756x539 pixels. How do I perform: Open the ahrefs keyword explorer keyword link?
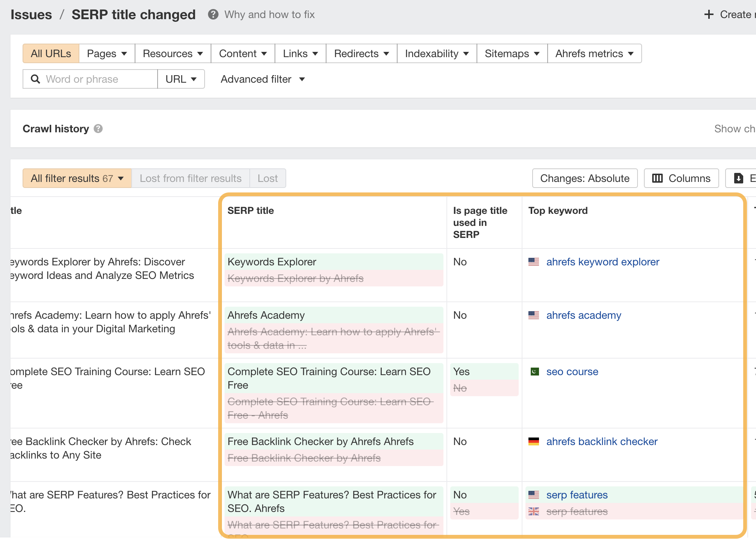[x=603, y=262]
